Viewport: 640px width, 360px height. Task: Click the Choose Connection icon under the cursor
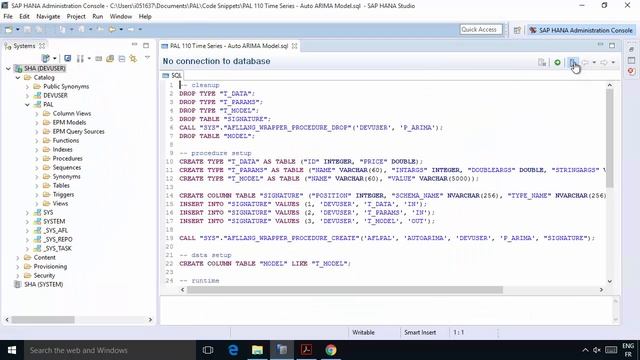[x=573, y=62]
